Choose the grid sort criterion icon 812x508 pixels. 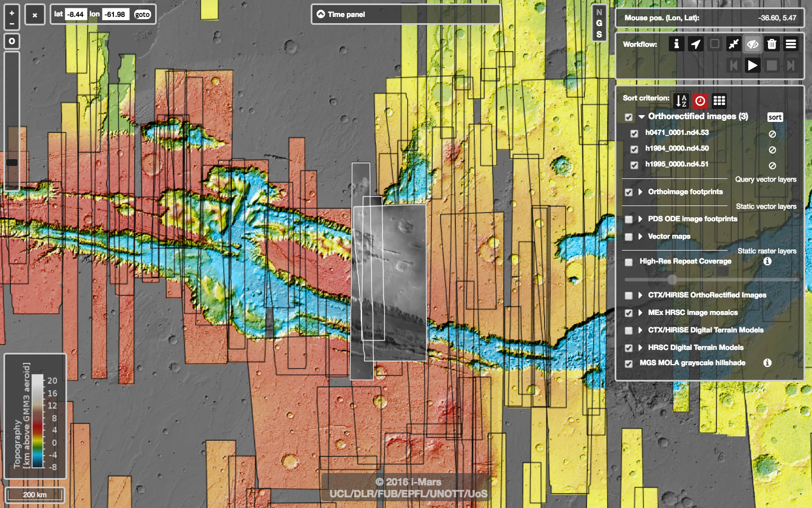pos(719,101)
